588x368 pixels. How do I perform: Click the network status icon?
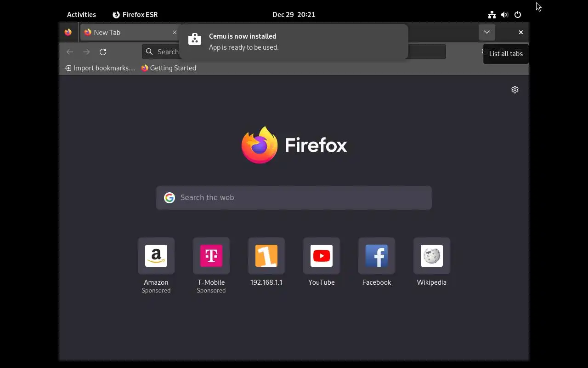point(492,15)
